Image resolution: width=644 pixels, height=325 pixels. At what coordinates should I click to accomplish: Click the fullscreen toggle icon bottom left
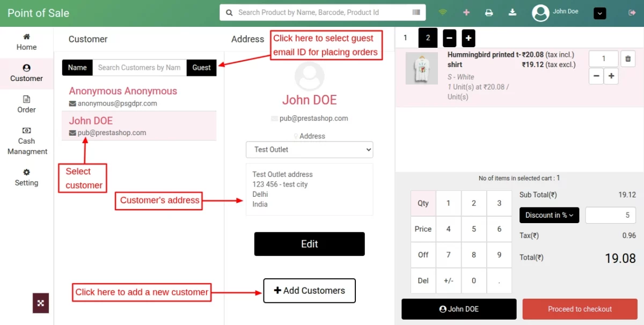click(41, 303)
